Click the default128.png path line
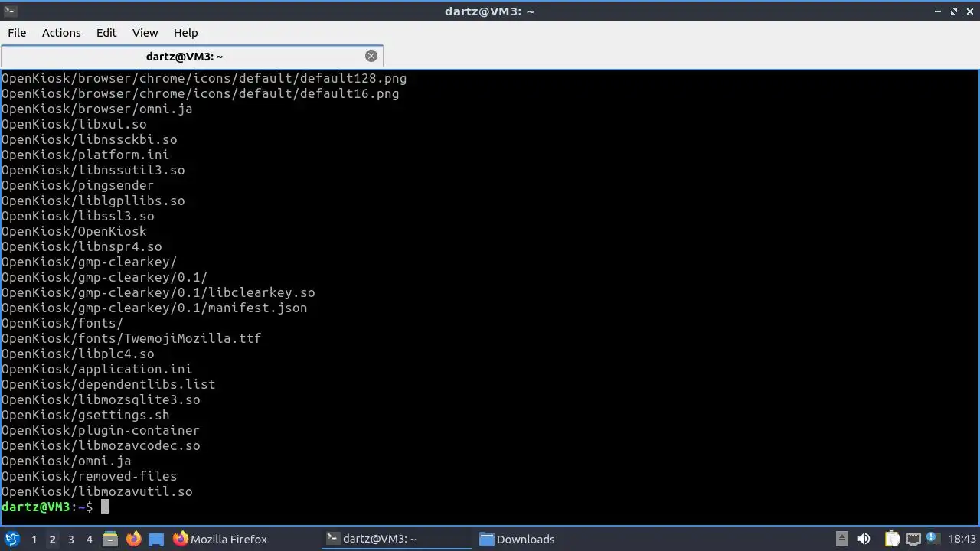Viewport: 980px width, 551px height. (204, 78)
